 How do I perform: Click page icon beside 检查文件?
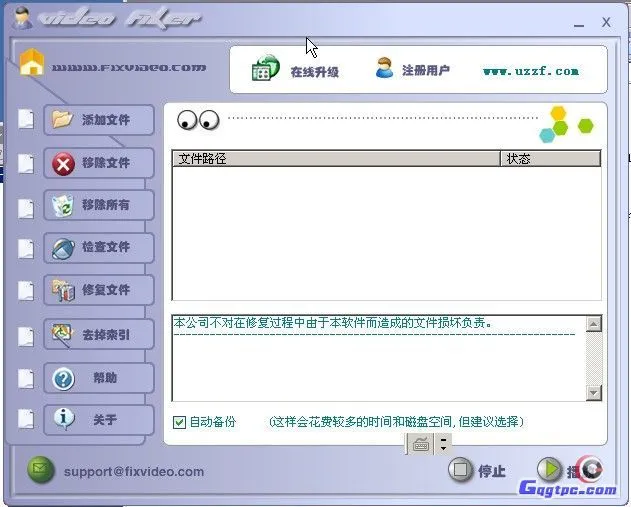click(26, 249)
